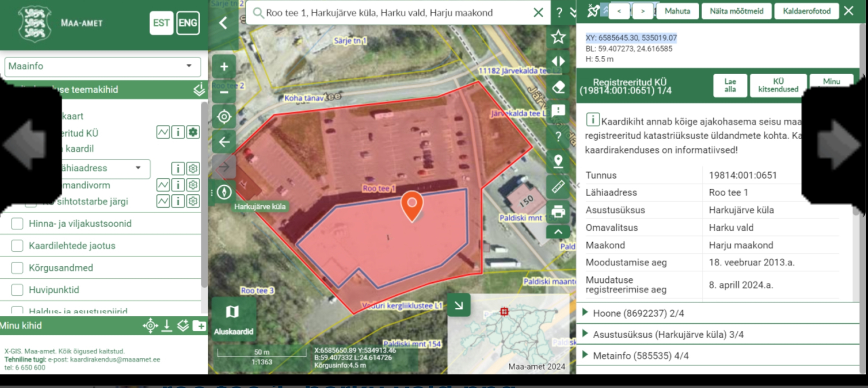Image resolution: width=868 pixels, height=388 pixels.
Task: Click the favorites star icon
Action: pos(558,37)
